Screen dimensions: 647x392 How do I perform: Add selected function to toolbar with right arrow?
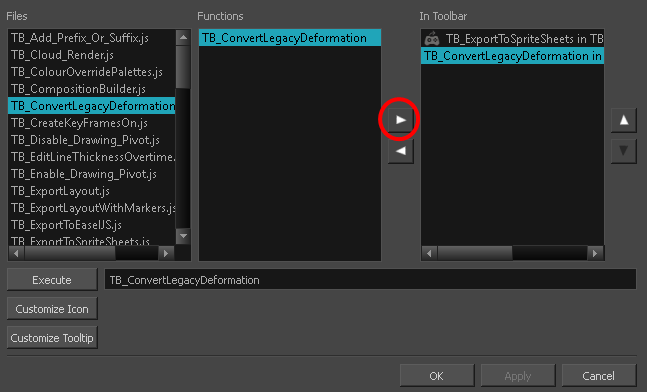tap(400, 120)
